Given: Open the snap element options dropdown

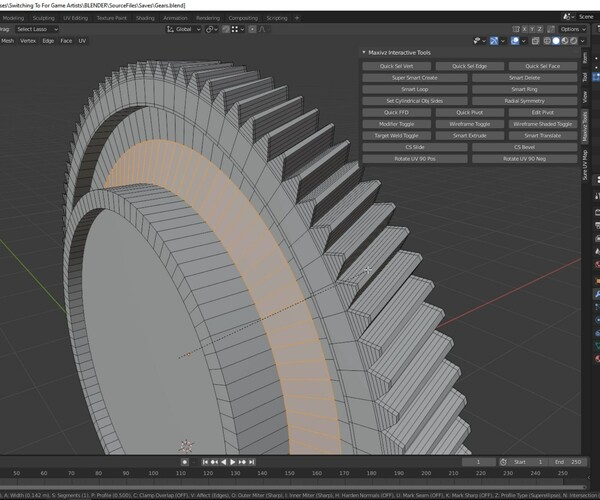Looking at the screenshot, I should tap(238, 29).
